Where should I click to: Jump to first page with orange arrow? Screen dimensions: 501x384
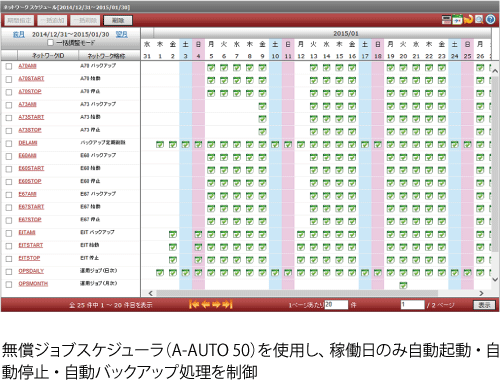click(194, 304)
